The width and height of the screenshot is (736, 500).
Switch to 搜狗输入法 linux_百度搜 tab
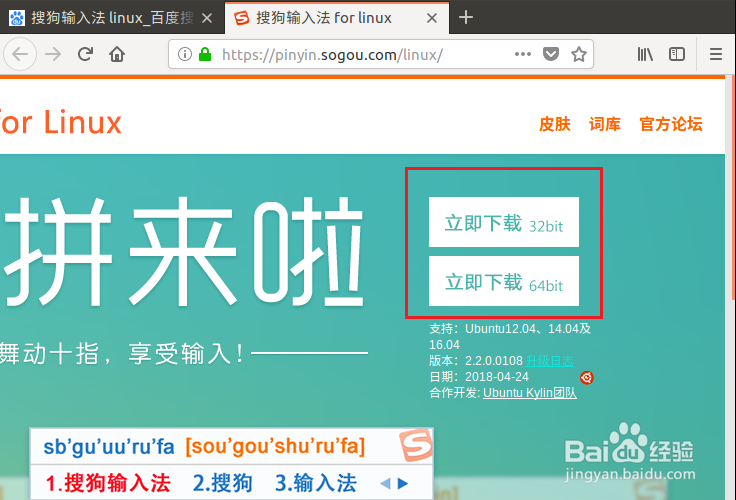pos(112,18)
